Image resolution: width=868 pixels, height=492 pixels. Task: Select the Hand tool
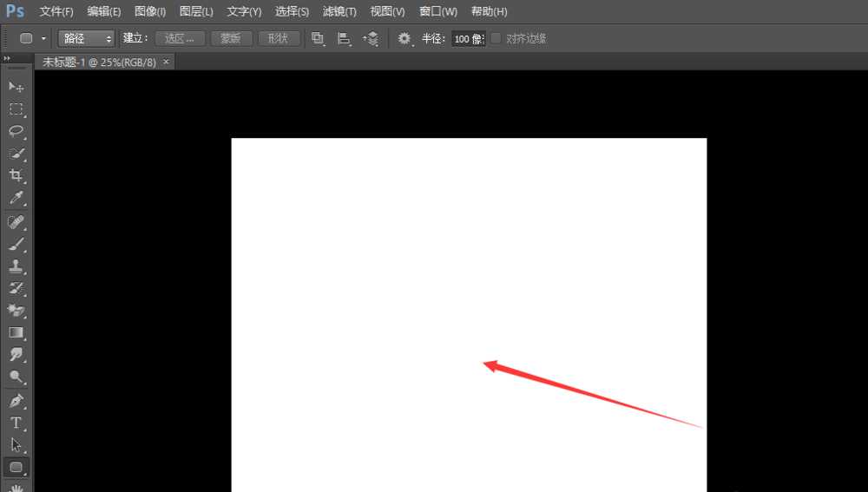tap(16, 488)
